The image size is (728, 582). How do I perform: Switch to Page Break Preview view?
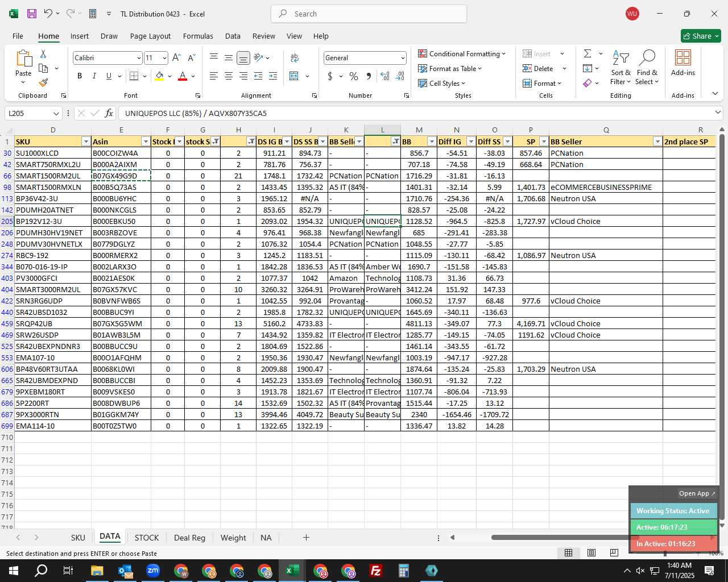[x=614, y=553]
